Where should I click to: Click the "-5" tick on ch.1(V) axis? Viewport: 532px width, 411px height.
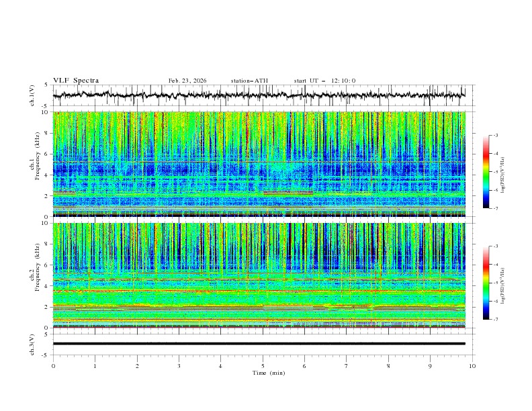[x=46, y=106]
